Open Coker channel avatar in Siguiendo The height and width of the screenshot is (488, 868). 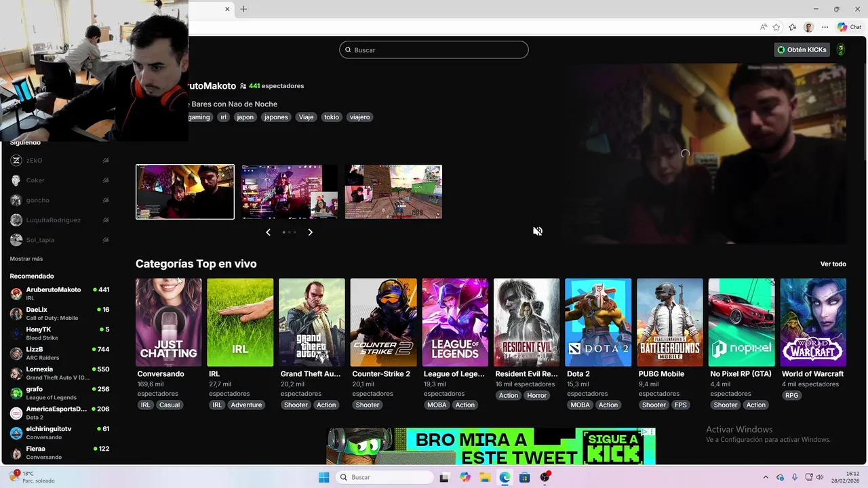(x=16, y=180)
